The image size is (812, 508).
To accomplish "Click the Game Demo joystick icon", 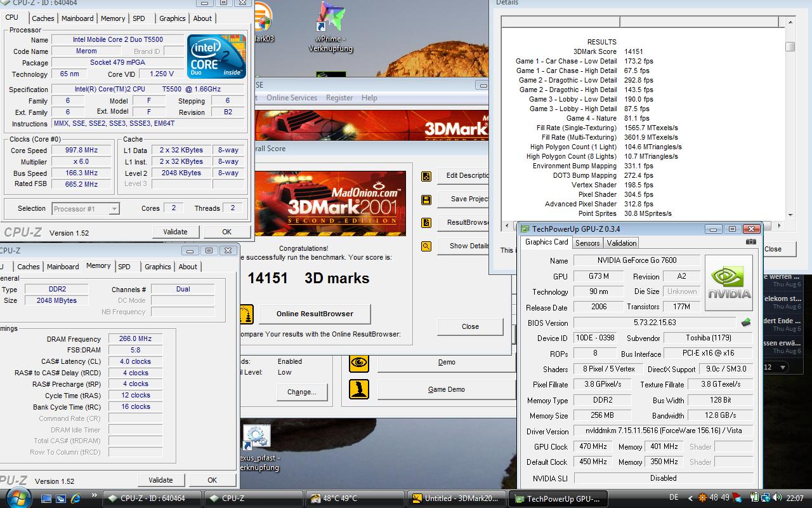I will pos(359,389).
